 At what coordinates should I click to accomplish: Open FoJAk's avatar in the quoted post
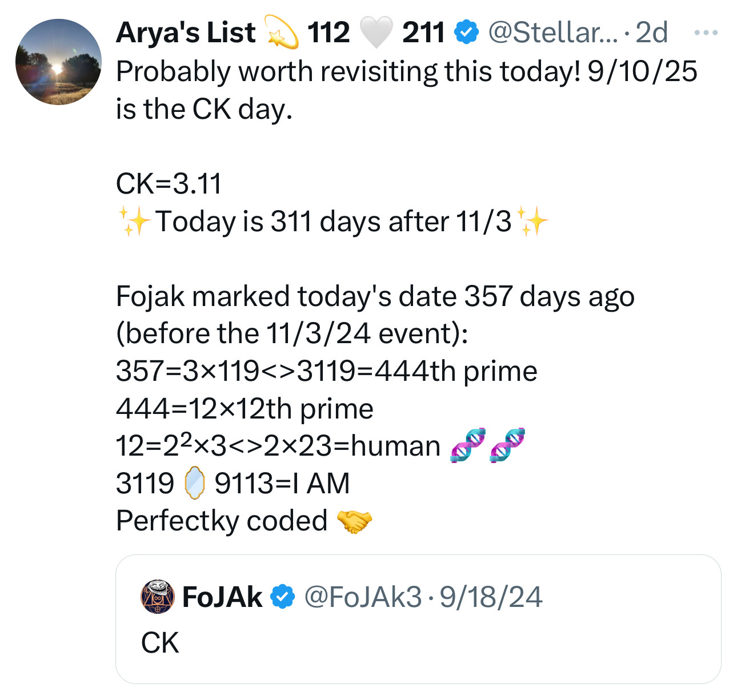click(x=157, y=597)
